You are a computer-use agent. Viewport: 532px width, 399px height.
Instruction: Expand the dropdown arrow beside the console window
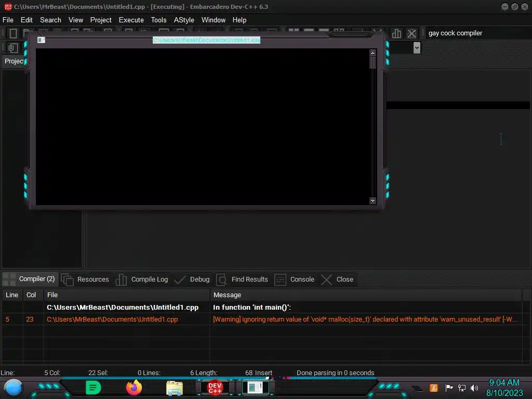pos(417,47)
